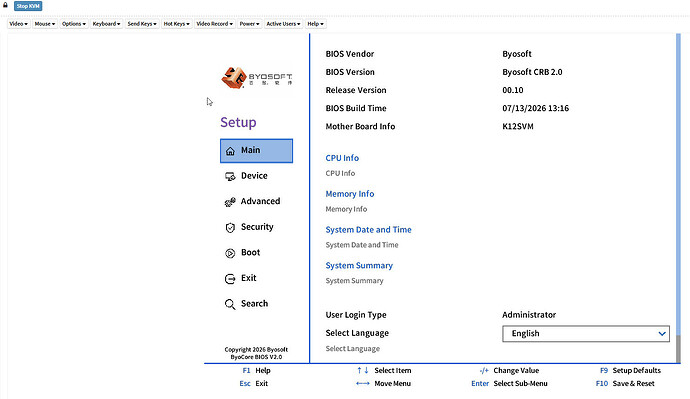Stop the KVM session
The image size is (690, 399).
28,6
